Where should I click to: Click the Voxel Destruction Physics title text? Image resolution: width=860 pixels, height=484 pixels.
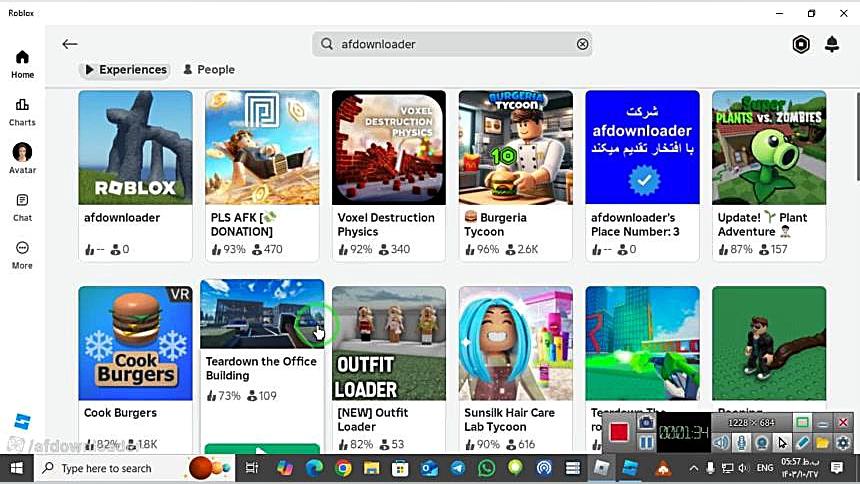click(386, 224)
